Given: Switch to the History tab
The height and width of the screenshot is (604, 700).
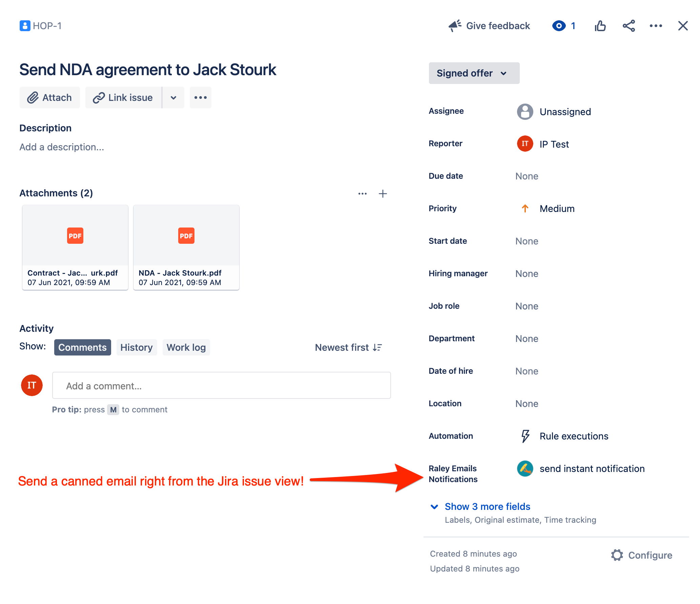Looking at the screenshot, I should click(x=137, y=347).
